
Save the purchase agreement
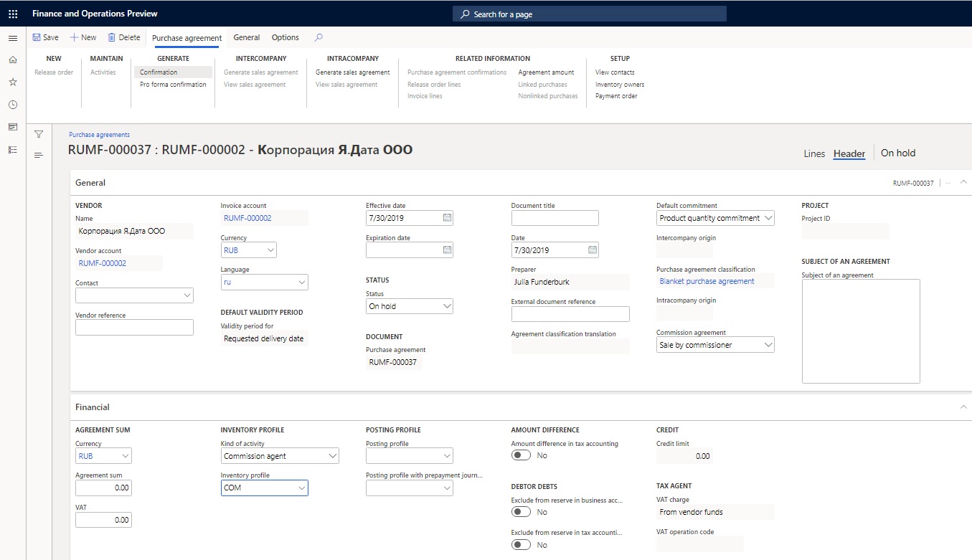click(x=46, y=37)
